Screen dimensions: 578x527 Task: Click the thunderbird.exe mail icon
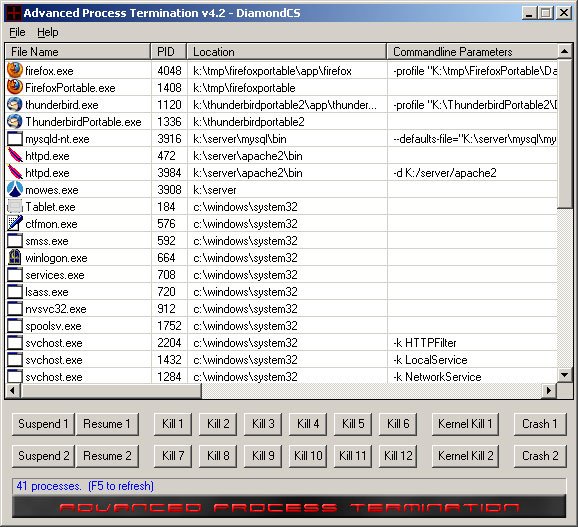click(15, 104)
